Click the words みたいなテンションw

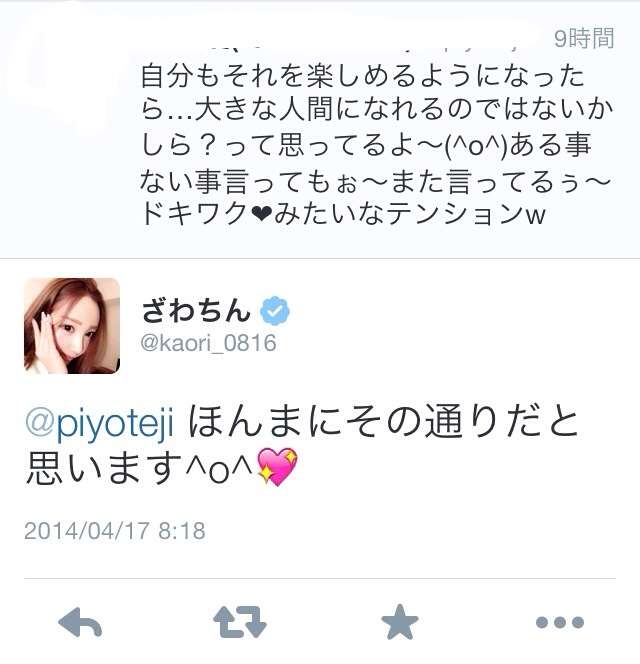(x=410, y=214)
